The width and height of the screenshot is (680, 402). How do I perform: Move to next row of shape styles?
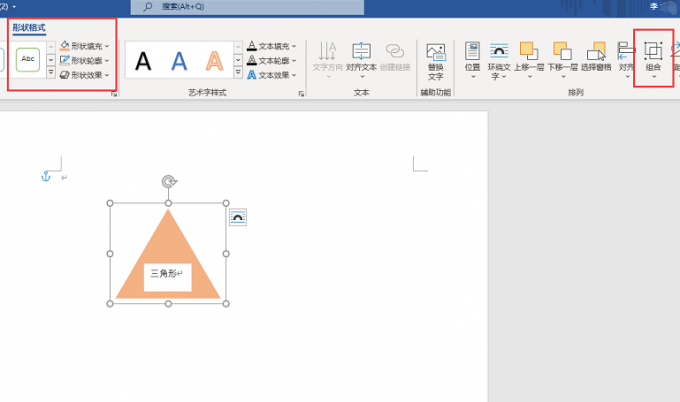51,60
